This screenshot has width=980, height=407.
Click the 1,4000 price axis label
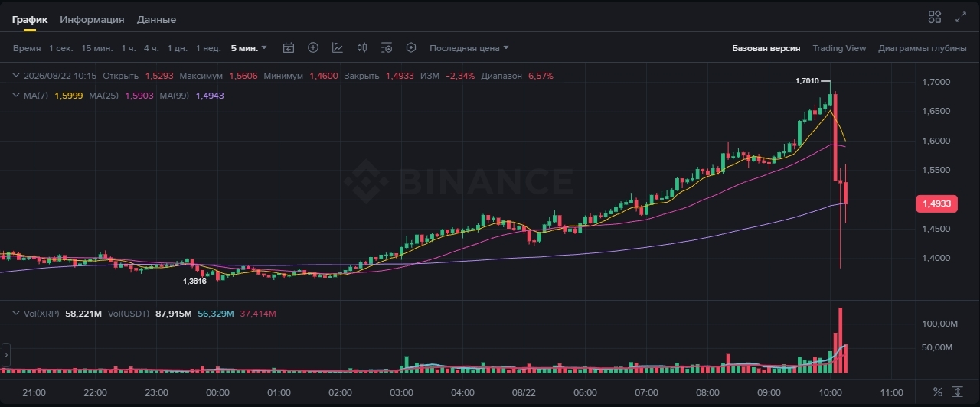pos(936,258)
